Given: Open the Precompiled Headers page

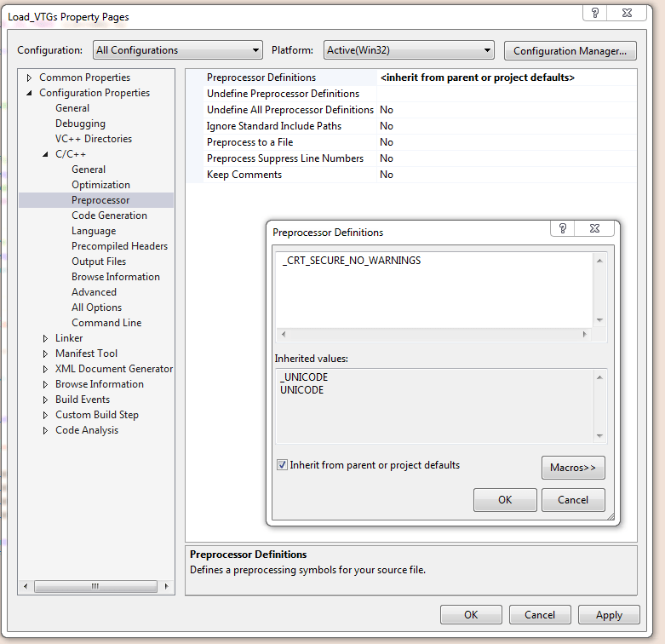Looking at the screenshot, I should [x=119, y=246].
